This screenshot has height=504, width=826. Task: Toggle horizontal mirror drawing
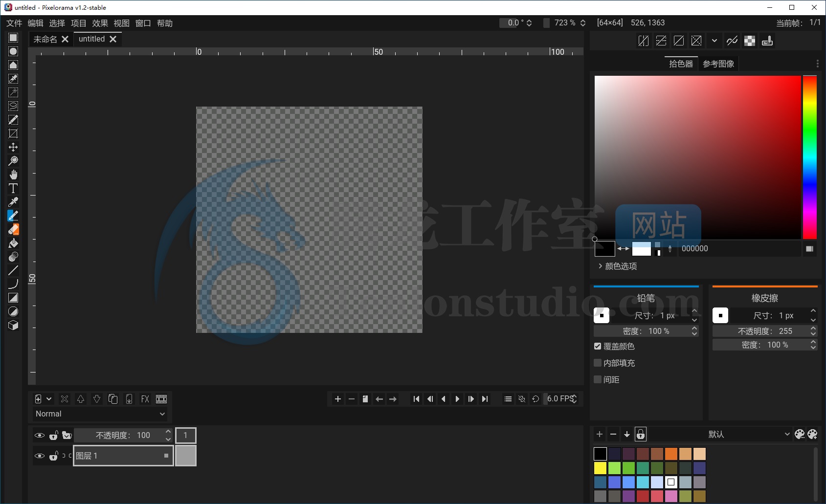click(x=644, y=41)
